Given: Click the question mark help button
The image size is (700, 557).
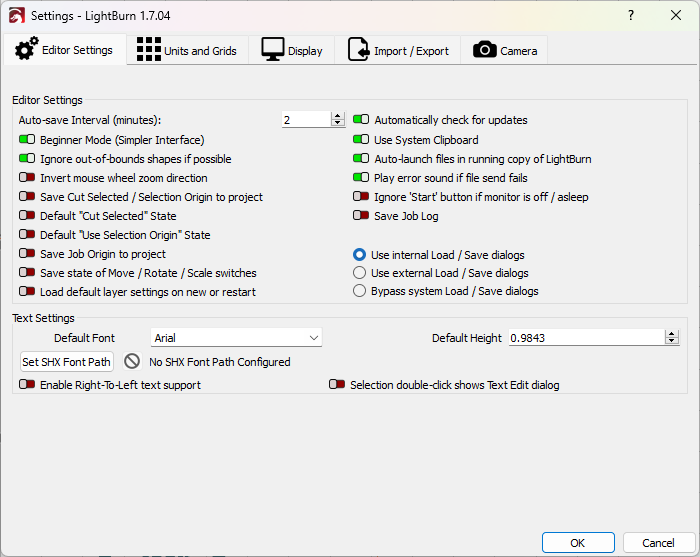Looking at the screenshot, I should [631, 16].
